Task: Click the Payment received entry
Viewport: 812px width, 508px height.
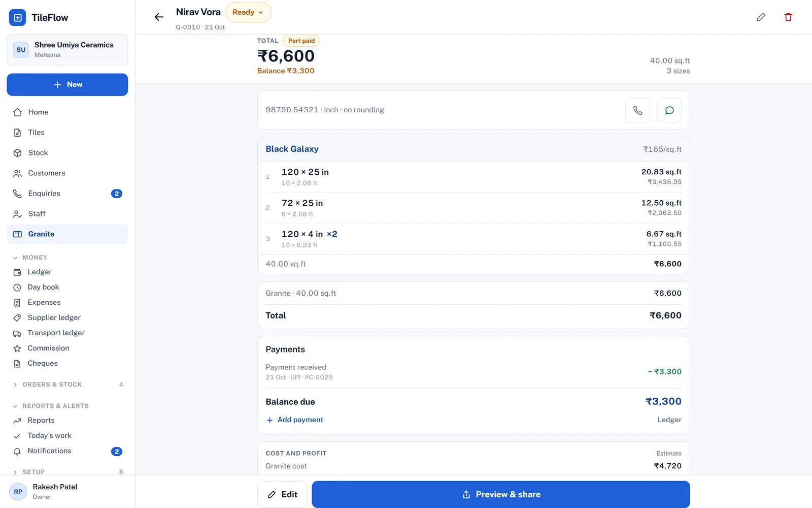Action: tap(473, 372)
